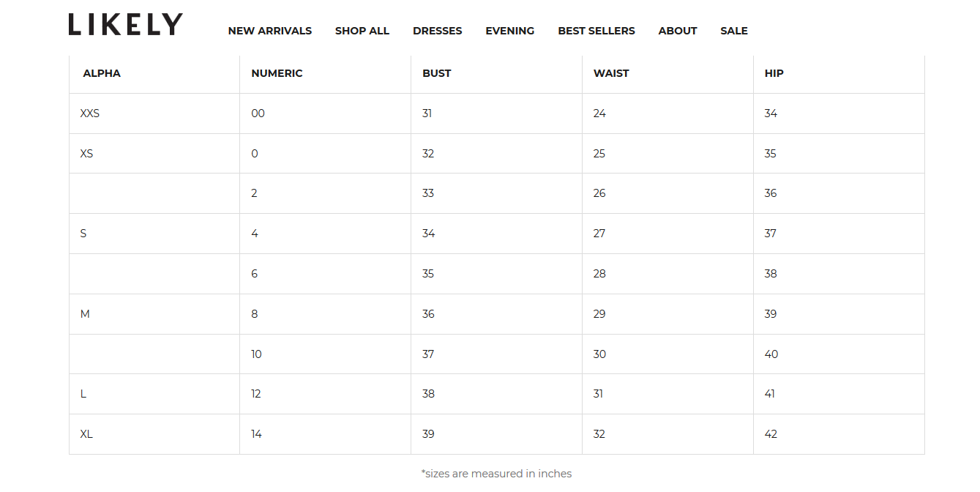
Task: Click the XXS size cell
Action: tap(89, 113)
